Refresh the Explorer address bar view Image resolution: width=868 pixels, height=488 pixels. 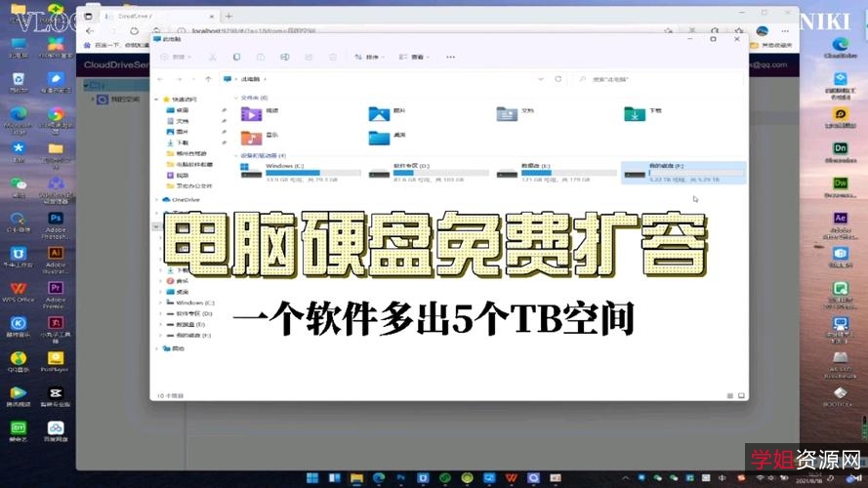coord(558,79)
